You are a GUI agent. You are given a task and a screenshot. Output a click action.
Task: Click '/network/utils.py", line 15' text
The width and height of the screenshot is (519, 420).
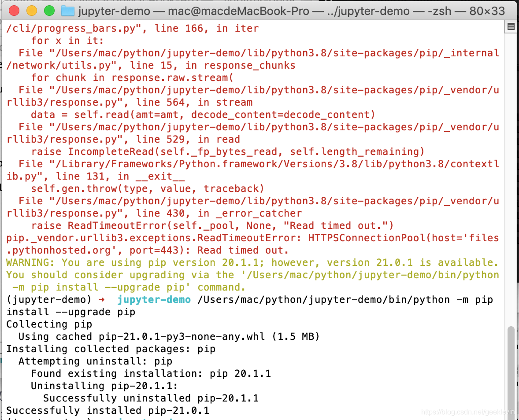(89, 65)
